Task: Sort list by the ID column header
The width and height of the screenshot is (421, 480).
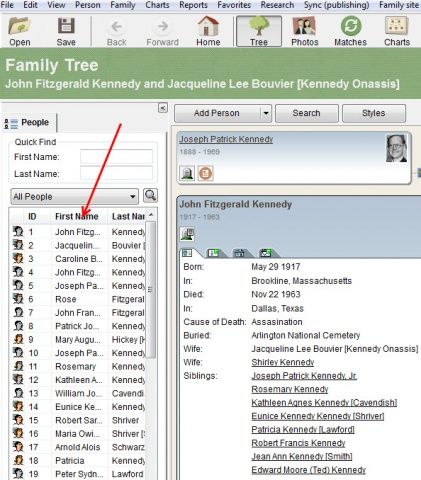Action: [32, 217]
